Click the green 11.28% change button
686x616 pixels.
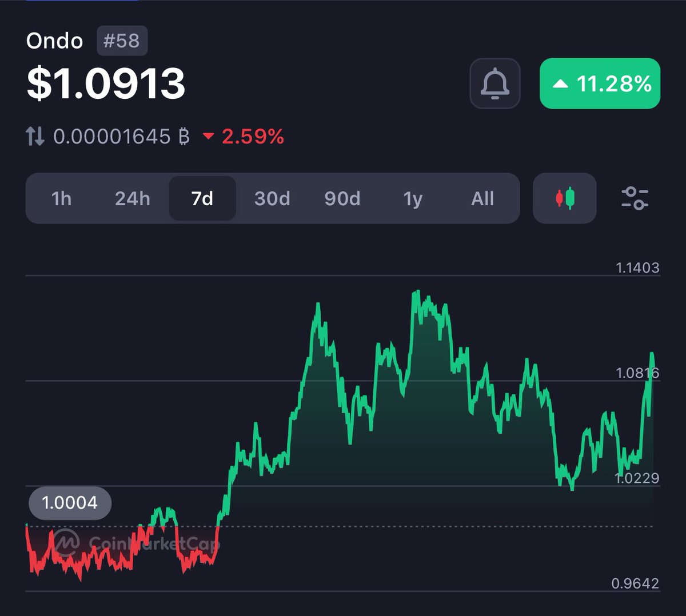[599, 83]
